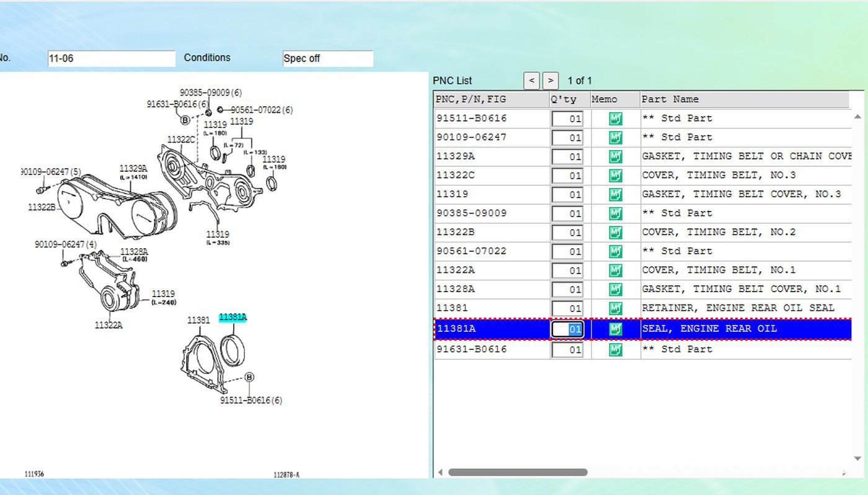Click 91511-B0616 (6) label in diagram
This screenshot has height=495, width=868.
251,401
